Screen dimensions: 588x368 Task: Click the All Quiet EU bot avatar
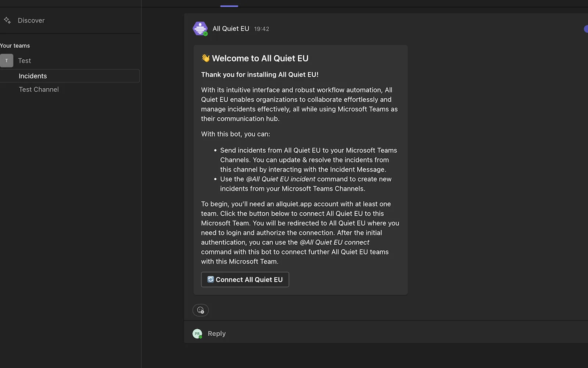click(200, 28)
